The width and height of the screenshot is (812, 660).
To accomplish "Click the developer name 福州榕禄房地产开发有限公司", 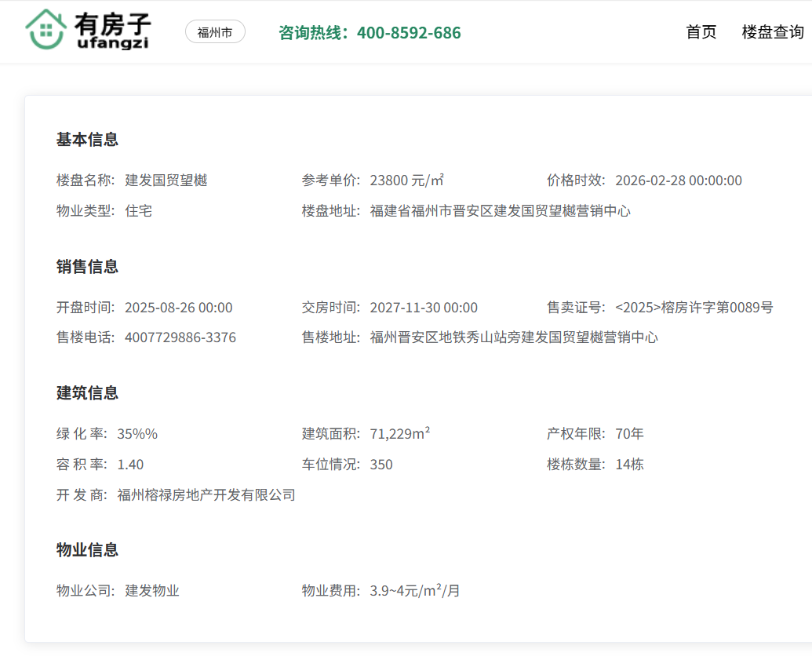I will [x=206, y=495].
